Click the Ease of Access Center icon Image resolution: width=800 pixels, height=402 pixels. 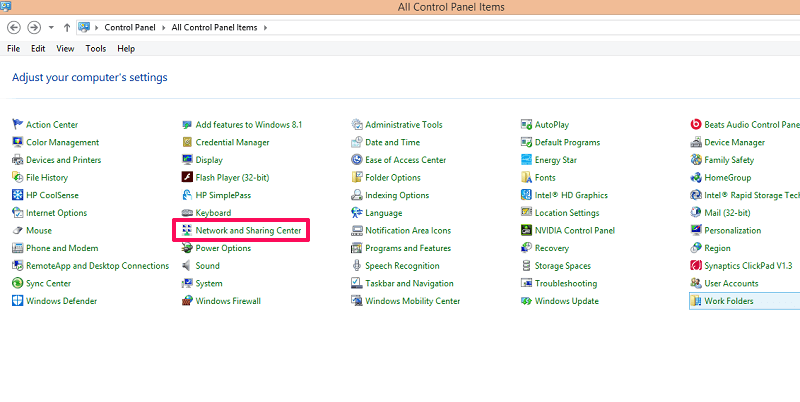click(x=357, y=160)
